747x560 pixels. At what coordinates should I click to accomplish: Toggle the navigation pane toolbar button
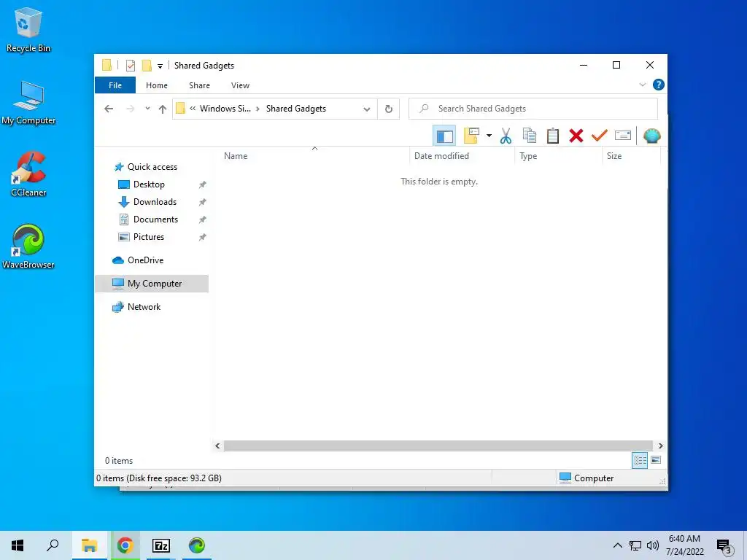point(444,136)
